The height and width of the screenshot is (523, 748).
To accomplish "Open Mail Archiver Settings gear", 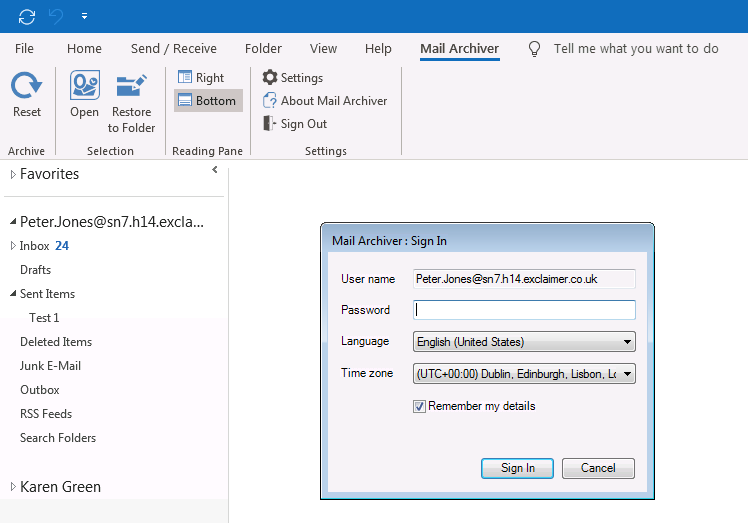I will click(x=293, y=77).
